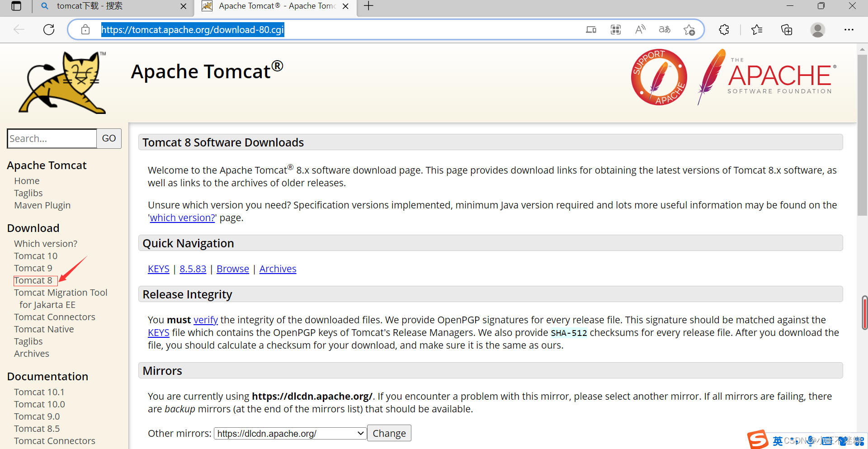Open Tomcat Connectors under Documentation
Viewport: 868px width, 449px height.
click(55, 441)
